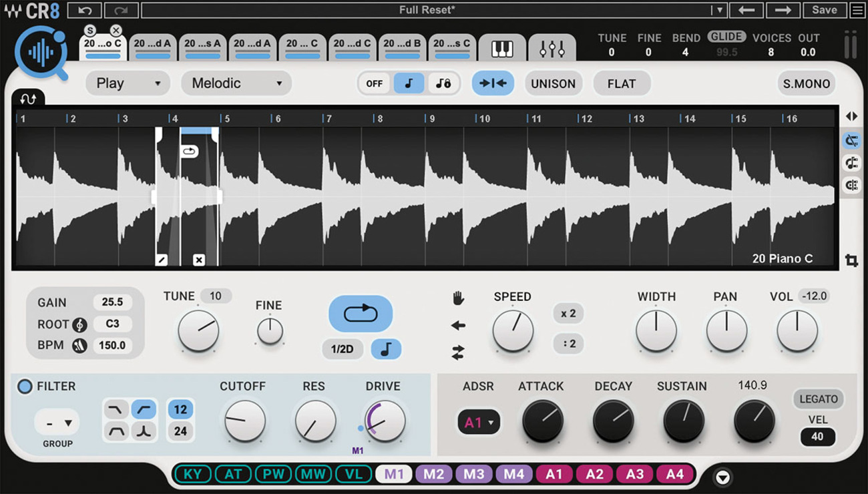Click the crop sample icon
This screenshot has width=868, height=494.
tap(851, 260)
